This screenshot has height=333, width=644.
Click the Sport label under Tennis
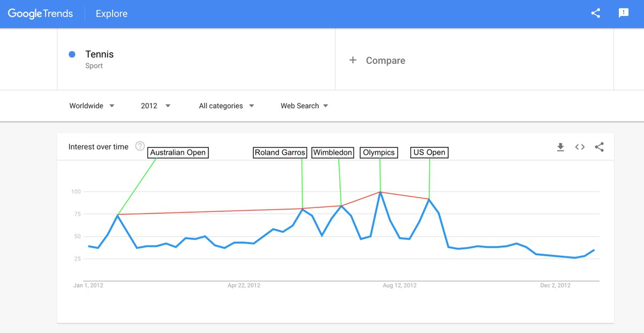tap(94, 66)
